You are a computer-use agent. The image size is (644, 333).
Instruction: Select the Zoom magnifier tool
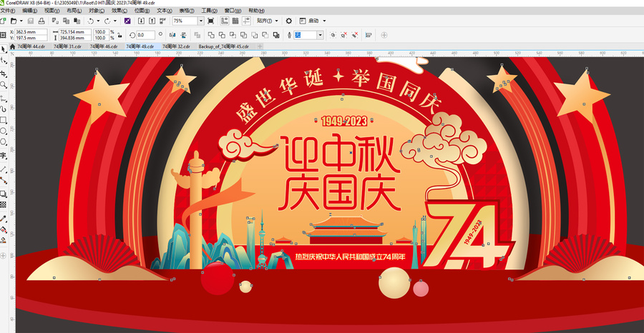[4, 84]
